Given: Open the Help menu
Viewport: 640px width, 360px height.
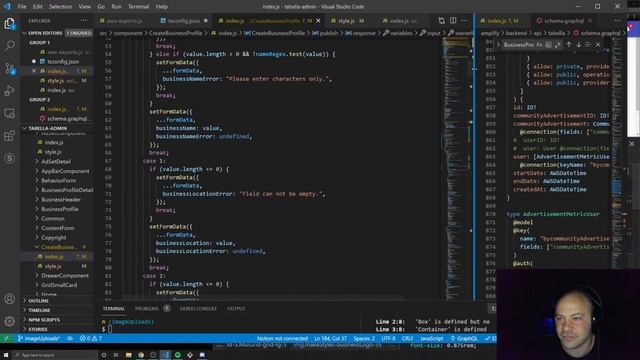Looking at the screenshot, I should click(x=162, y=7).
